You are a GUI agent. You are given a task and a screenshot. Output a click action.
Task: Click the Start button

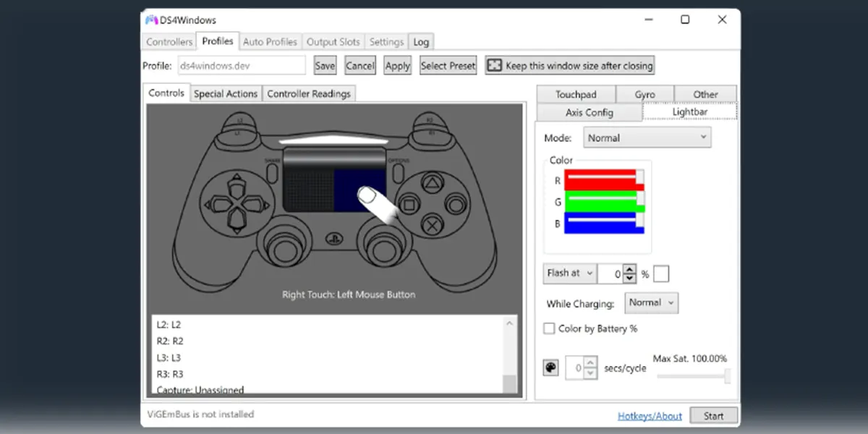(714, 416)
